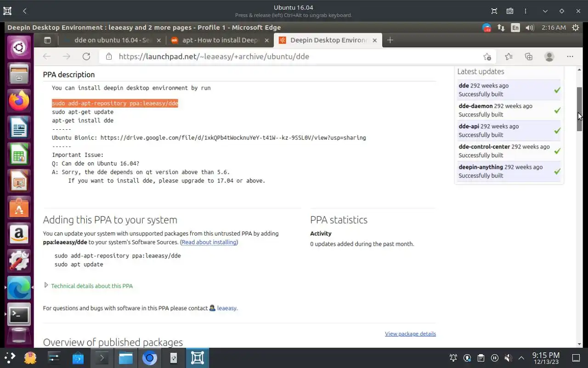Screen dimensions: 588x368
Task: Click deepin-anything in Latest updates
Action: tap(481, 167)
